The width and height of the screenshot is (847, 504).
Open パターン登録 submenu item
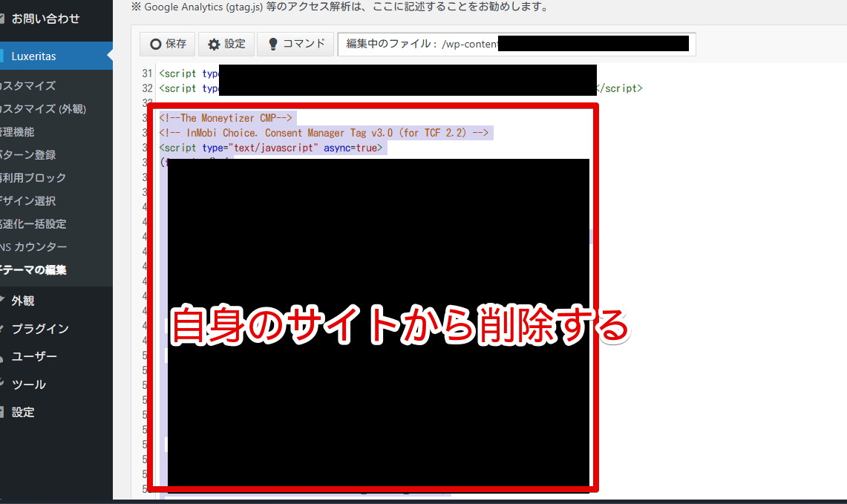pos(28,155)
